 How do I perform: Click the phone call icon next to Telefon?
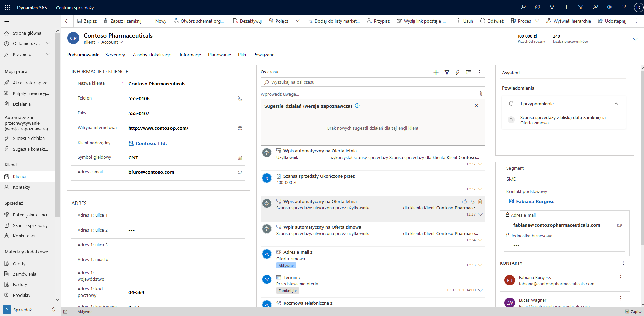pyautogui.click(x=240, y=98)
